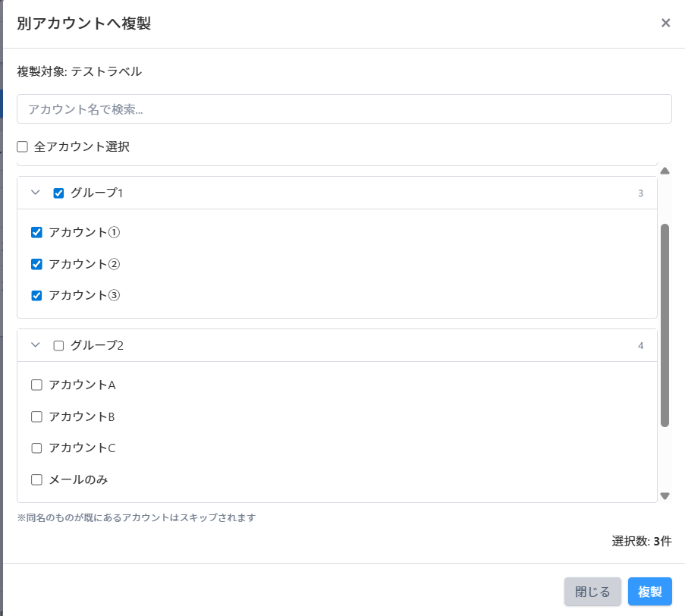Viewport: 685px width, 616px height.
Task: Select the アカウントA checkbox
Action: pos(36,385)
